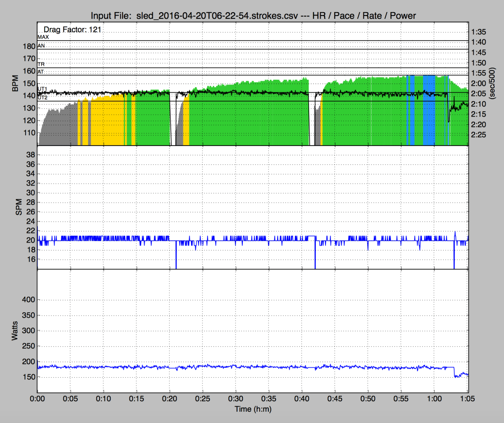Click the Drag Factor: 121 label
Screen dimensions: 504x423
click(72, 30)
